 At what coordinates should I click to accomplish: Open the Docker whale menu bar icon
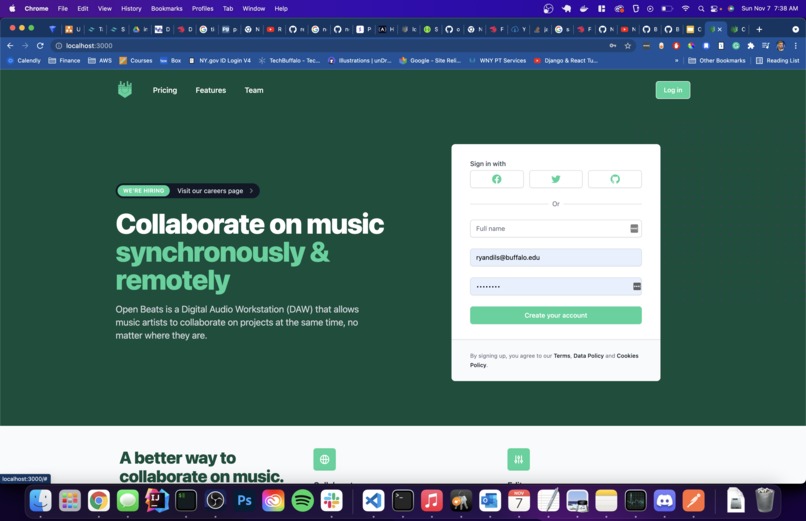point(584,8)
